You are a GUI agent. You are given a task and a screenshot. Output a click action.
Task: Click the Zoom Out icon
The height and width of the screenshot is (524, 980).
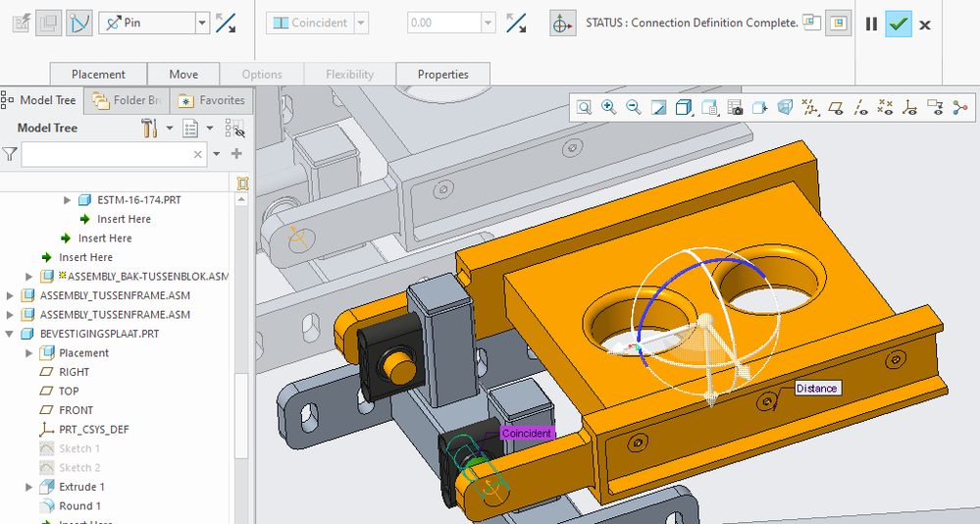(x=634, y=108)
